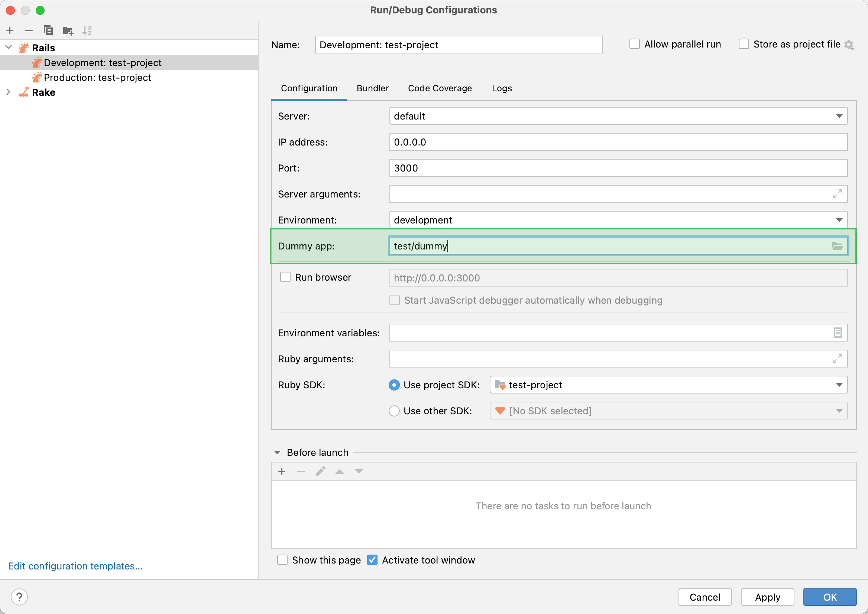Sort configurations alphabetically

tap(87, 30)
